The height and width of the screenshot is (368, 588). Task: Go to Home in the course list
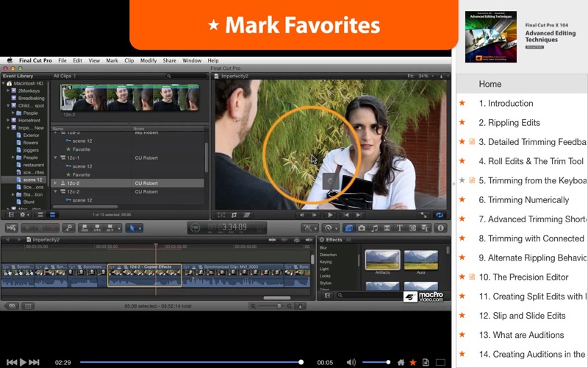[490, 84]
